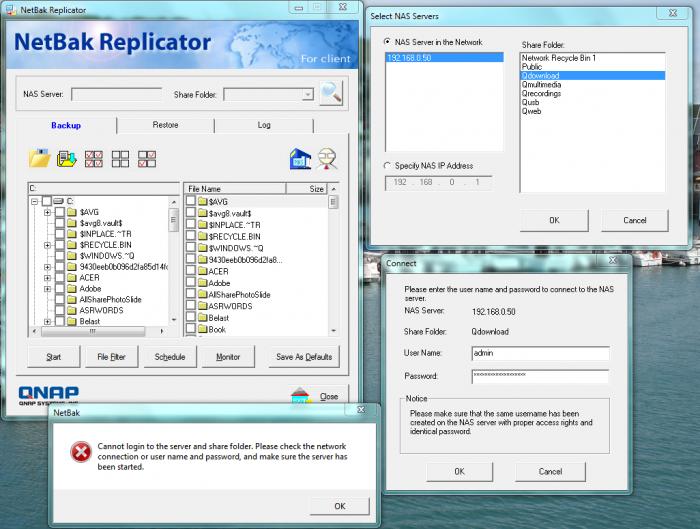This screenshot has width=700, height=529.
Task: Expand the Belast tree node
Action: tap(47, 321)
